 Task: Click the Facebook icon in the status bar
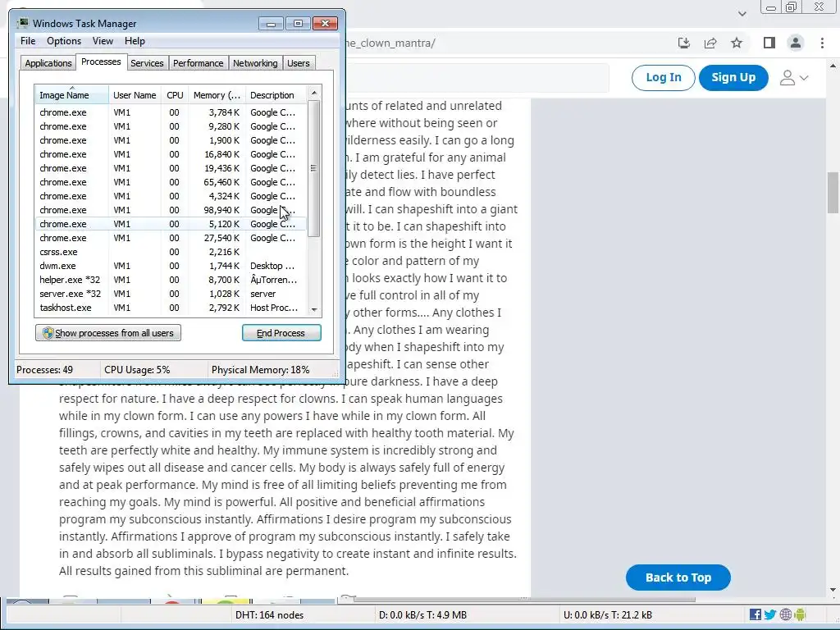[756, 614]
